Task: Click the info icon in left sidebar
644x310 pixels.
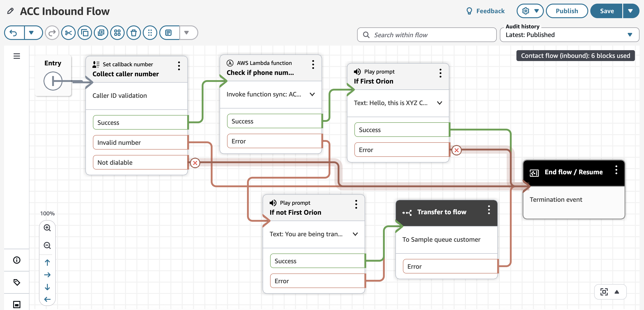Action: [17, 260]
